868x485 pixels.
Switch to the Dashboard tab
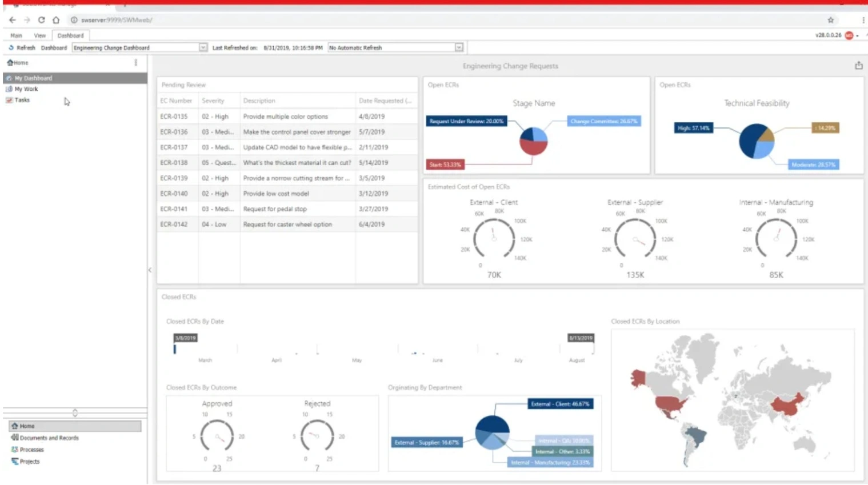(x=70, y=35)
